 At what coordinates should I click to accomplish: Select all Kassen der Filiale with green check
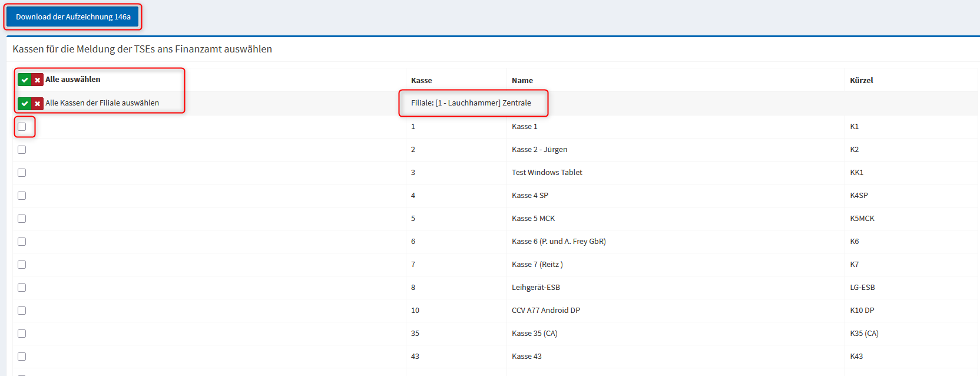click(x=24, y=104)
